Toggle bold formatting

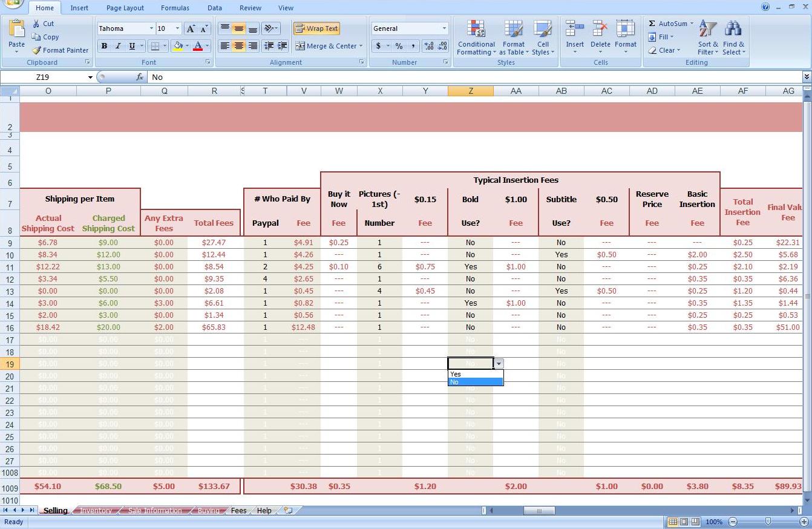(103, 46)
